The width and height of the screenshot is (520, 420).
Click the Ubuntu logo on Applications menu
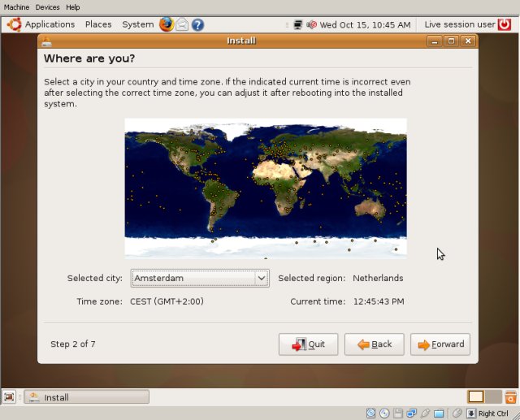pyautogui.click(x=15, y=24)
